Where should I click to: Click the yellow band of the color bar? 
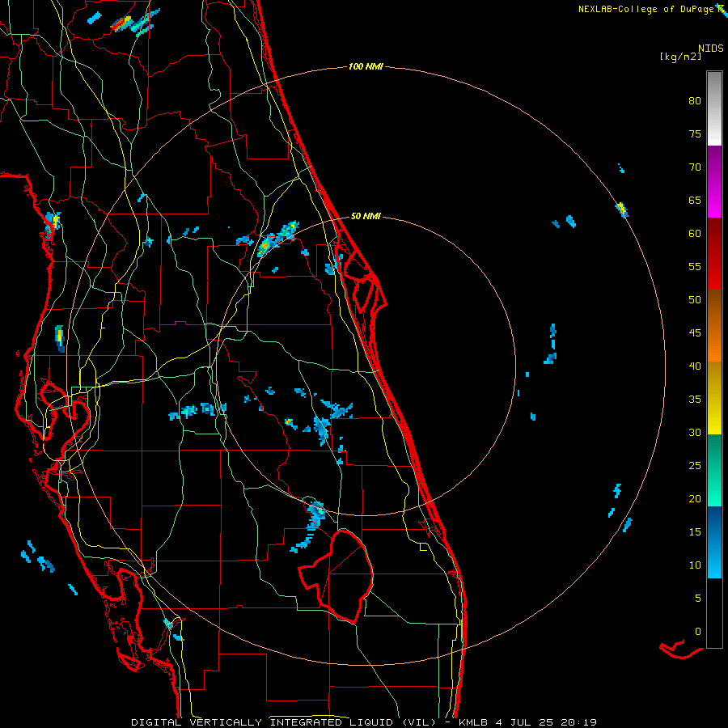click(714, 398)
